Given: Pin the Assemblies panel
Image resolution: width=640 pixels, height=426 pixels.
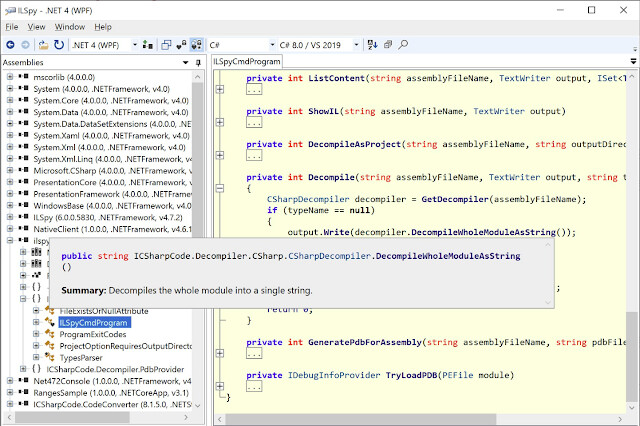Looking at the screenshot, I should (x=198, y=62).
